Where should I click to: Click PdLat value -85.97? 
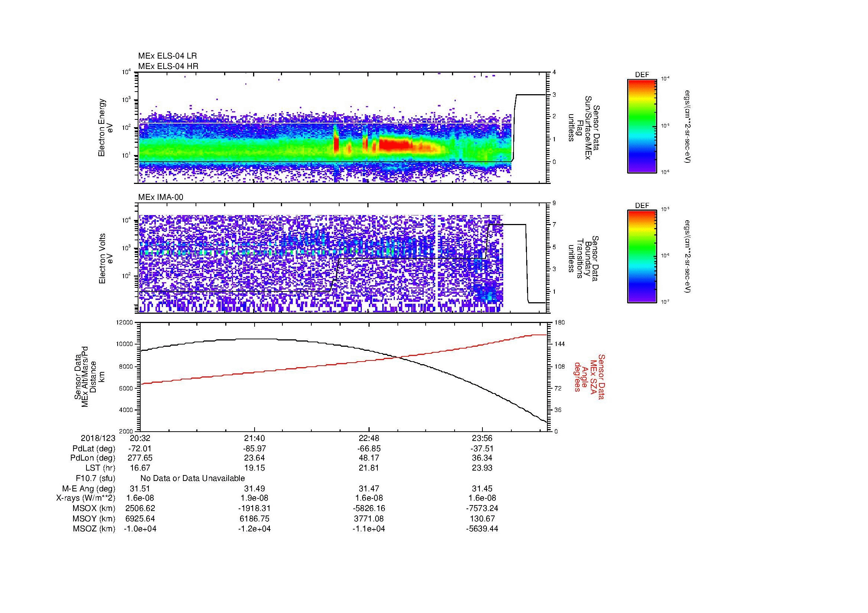[x=255, y=449]
